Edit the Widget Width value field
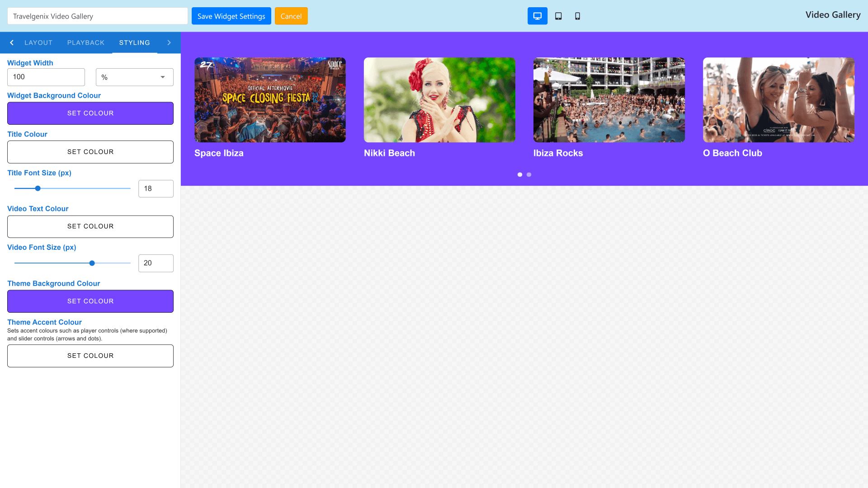Screen dimensions: 868x488 point(46,77)
